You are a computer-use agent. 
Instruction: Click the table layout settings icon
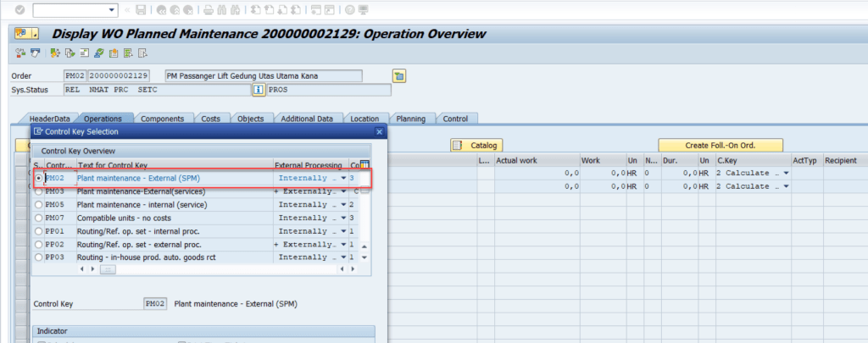point(364,164)
